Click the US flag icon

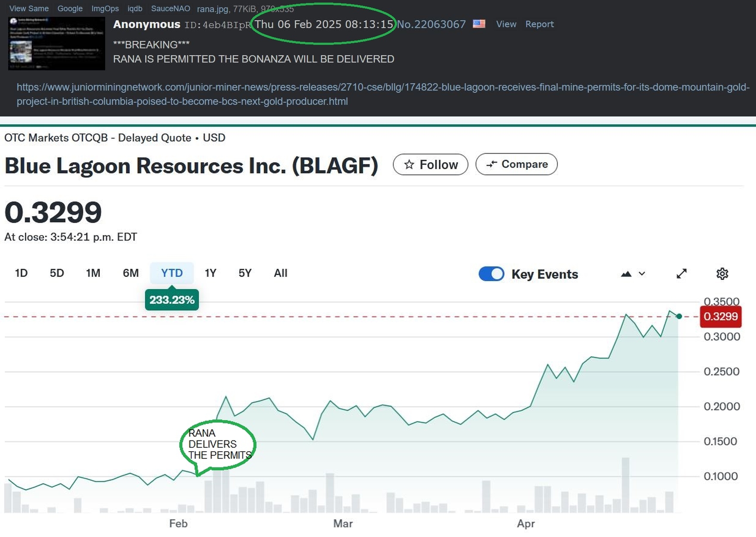(x=479, y=24)
